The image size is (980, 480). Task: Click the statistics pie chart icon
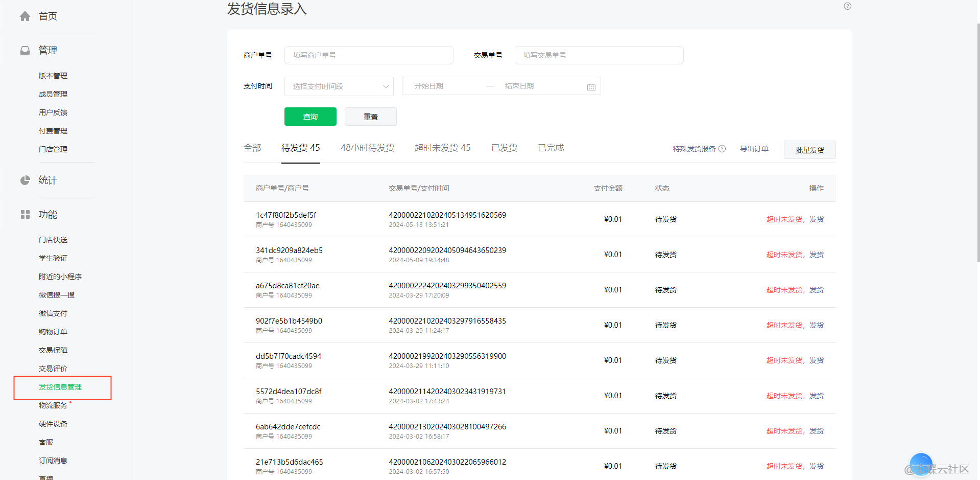(x=25, y=180)
